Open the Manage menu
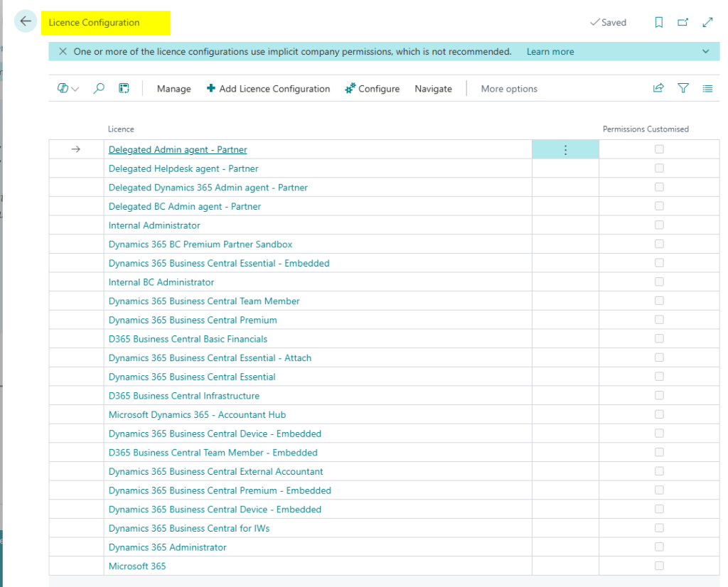Screen dimensions: 728x587 173,89
